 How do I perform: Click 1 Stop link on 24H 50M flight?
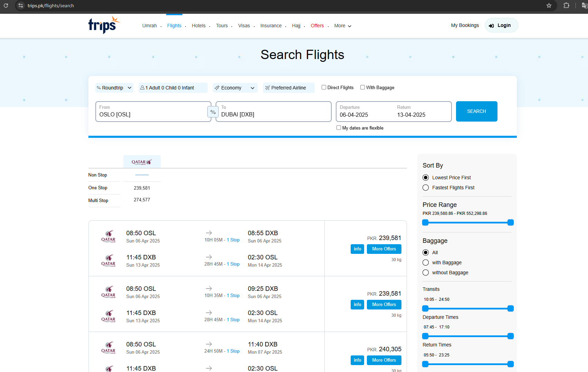coord(233,351)
